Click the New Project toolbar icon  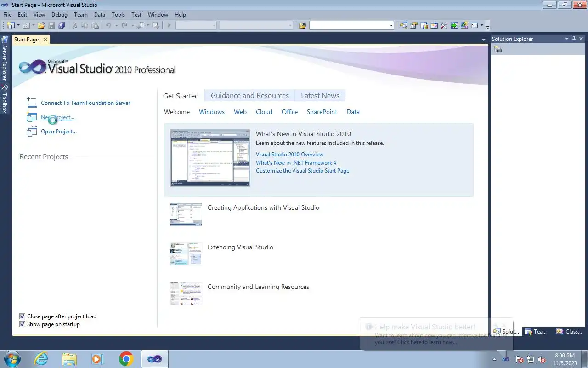tap(11, 25)
